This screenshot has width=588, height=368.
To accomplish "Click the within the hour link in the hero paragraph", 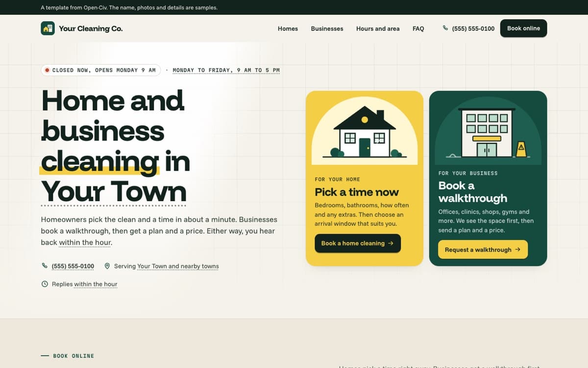I will point(84,243).
